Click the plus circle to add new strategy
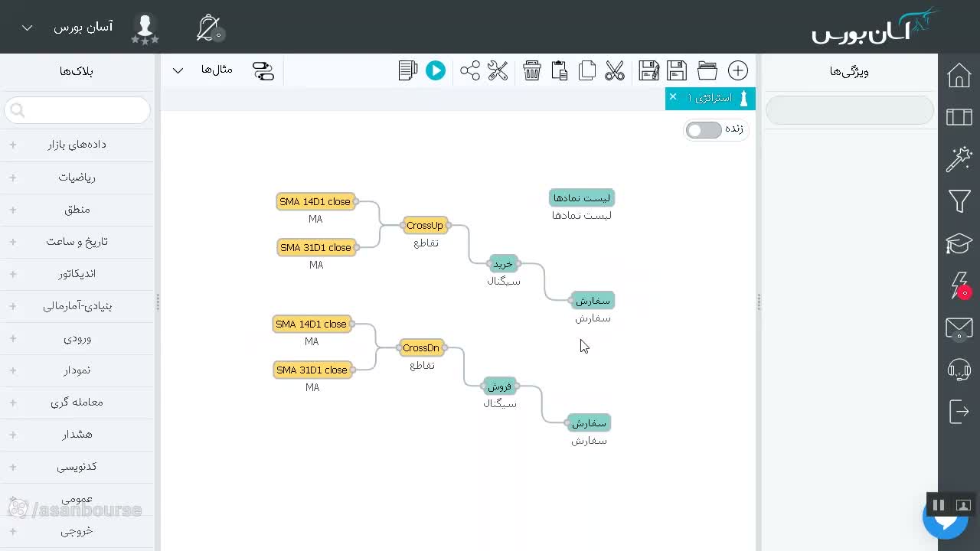This screenshot has height=551, width=980. pos(738,70)
